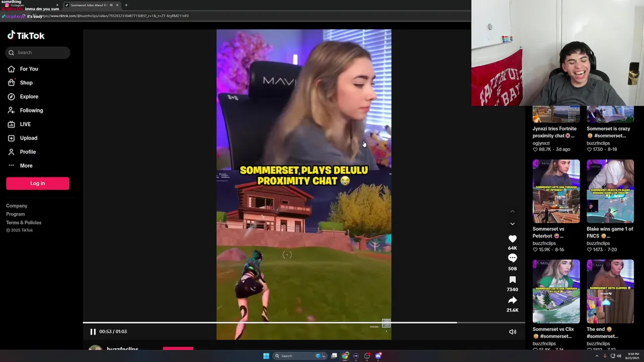644x362 pixels.
Task: Close the TikTok browser tab
Action: [117, 5]
